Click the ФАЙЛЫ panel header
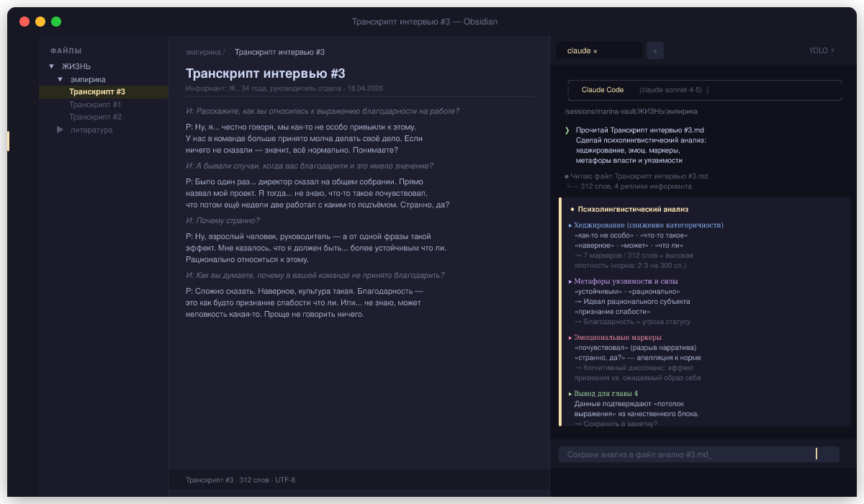This screenshot has height=504, width=864. coord(66,50)
